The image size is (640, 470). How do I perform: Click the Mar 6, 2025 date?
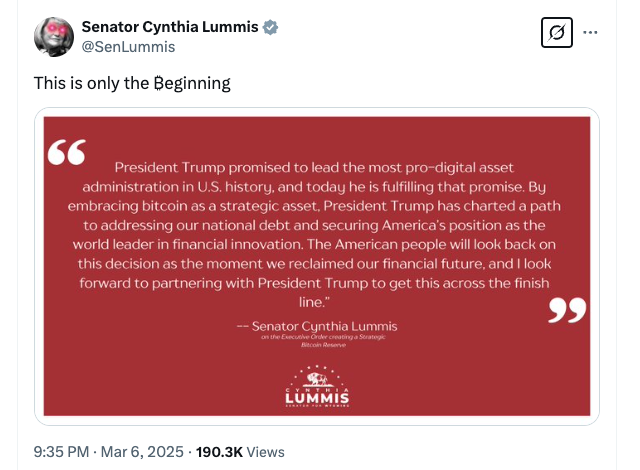click(x=143, y=451)
